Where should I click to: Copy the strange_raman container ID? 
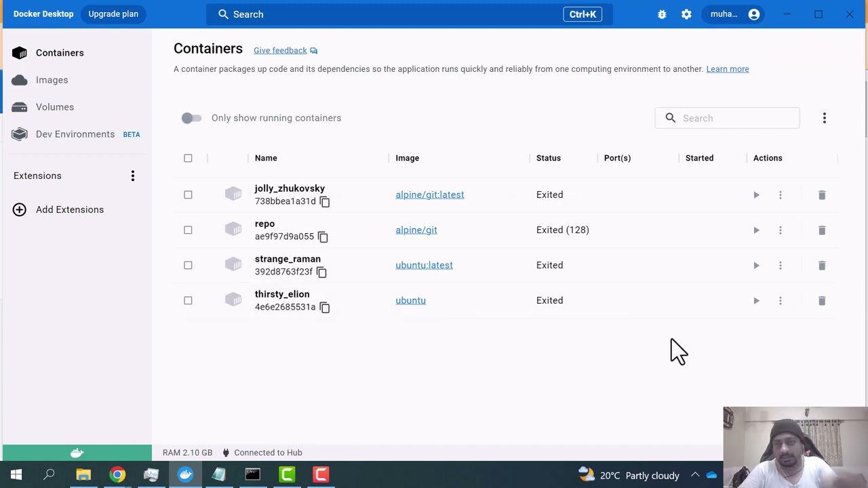click(321, 272)
